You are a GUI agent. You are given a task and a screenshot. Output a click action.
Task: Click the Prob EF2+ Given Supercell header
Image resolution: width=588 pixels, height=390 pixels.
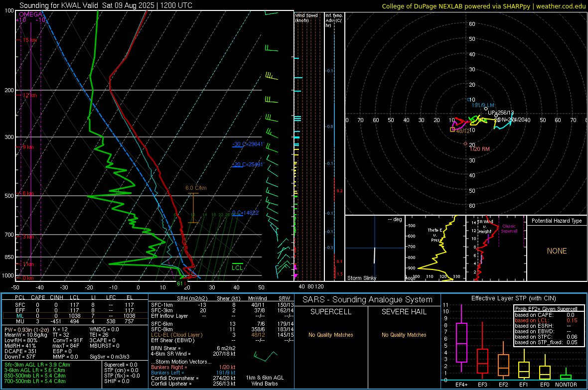[x=546, y=309]
